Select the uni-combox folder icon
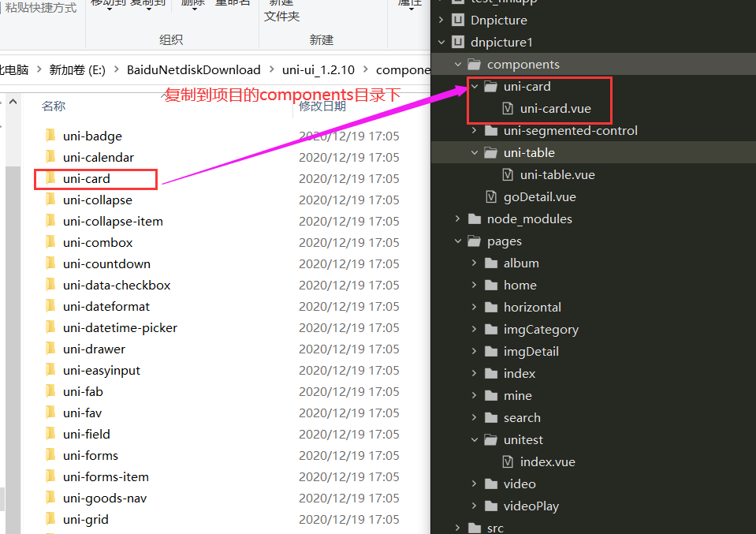This screenshot has height=534, width=756. (50, 241)
